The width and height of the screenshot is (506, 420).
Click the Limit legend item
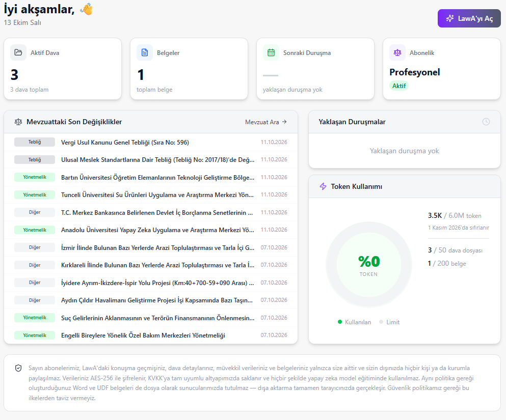389,322
